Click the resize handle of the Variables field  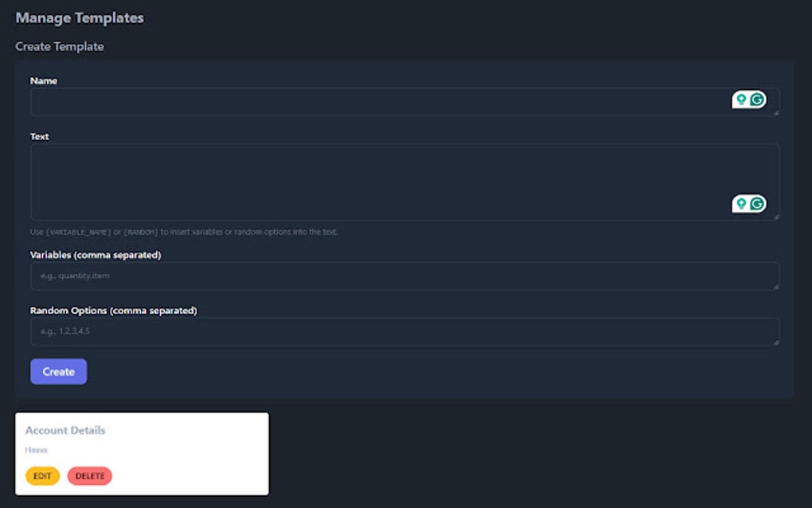point(776,287)
